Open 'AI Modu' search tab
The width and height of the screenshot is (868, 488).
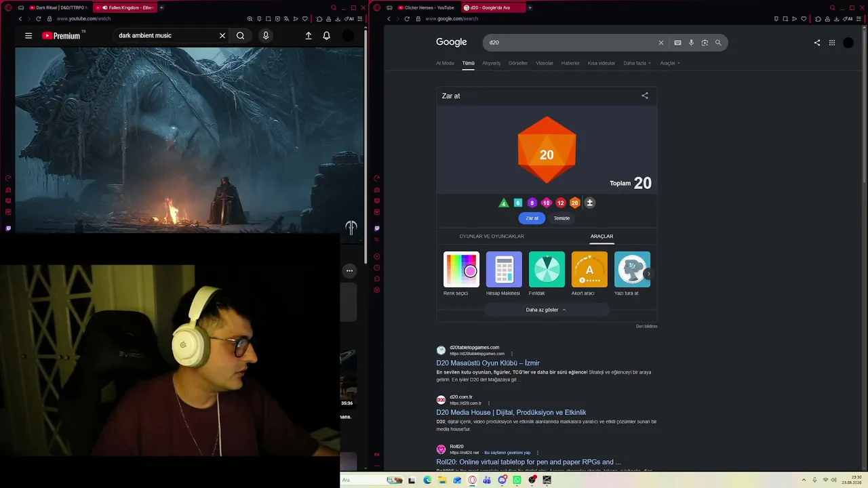445,63
